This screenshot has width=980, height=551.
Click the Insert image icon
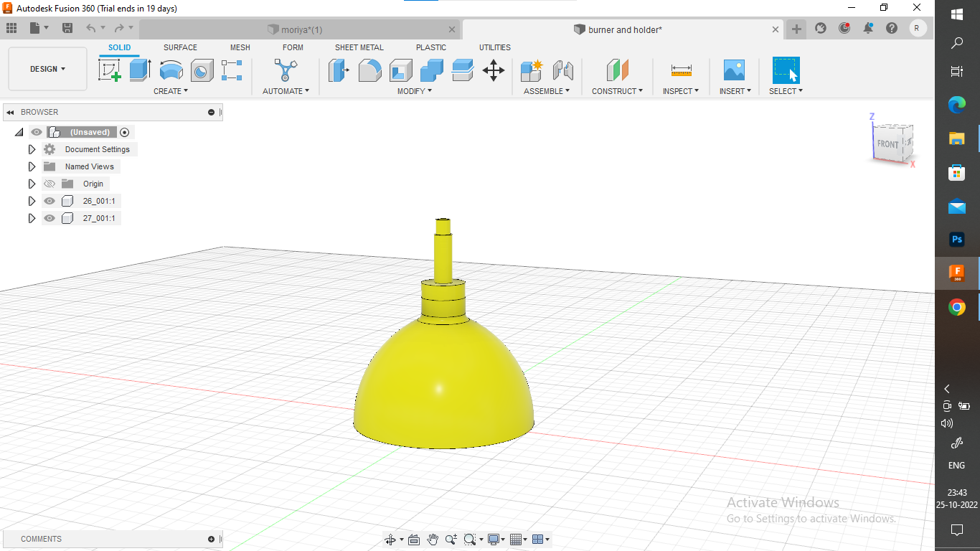point(734,70)
